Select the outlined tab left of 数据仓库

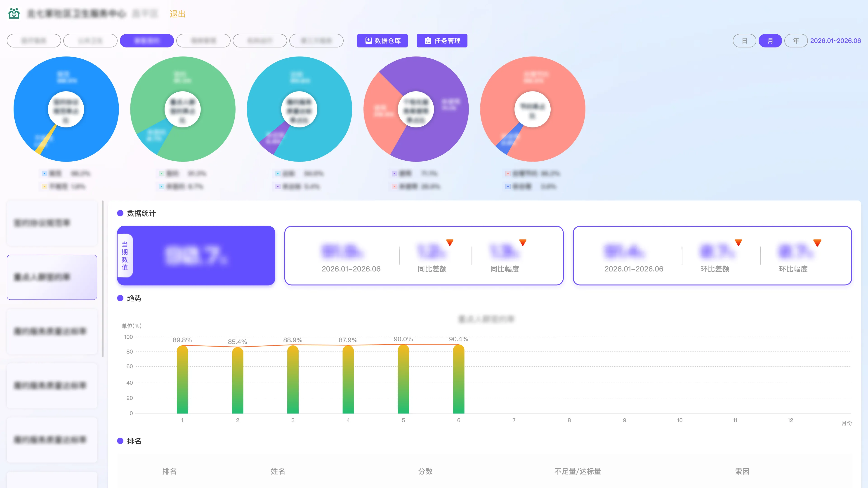click(316, 41)
